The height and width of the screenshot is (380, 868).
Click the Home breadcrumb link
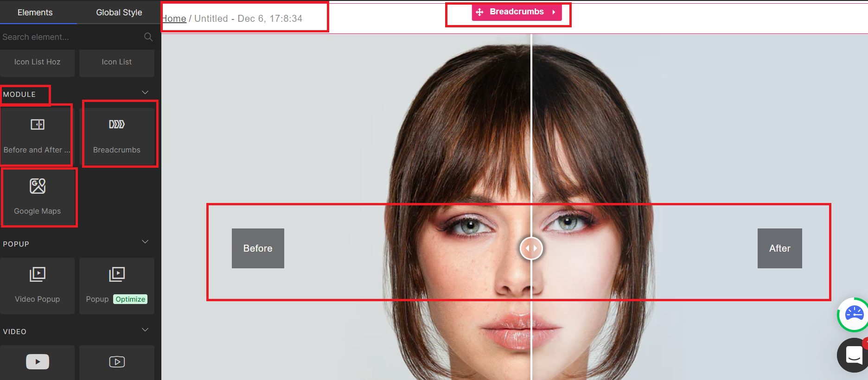pyautogui.click(x=174, y=19)
